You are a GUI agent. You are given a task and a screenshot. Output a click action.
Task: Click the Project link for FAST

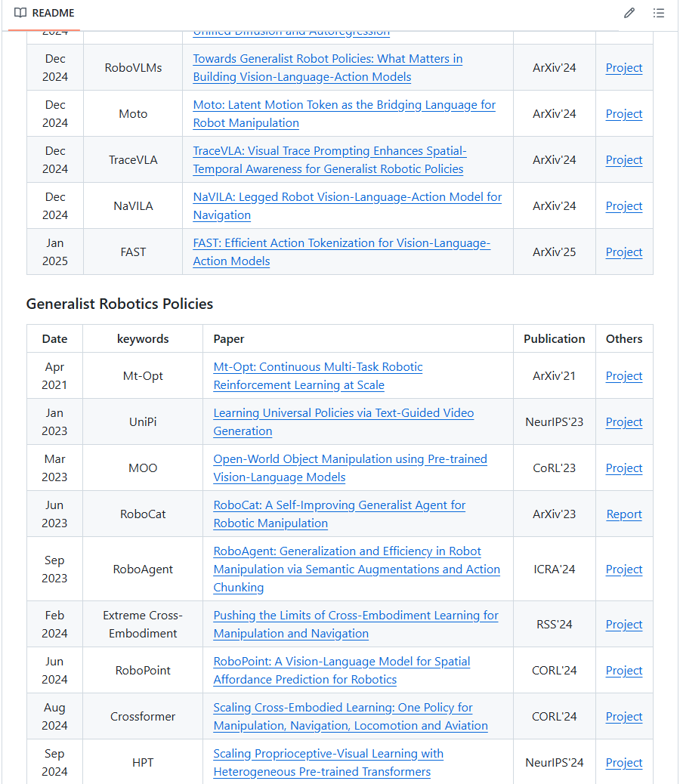tap(624, 252)
